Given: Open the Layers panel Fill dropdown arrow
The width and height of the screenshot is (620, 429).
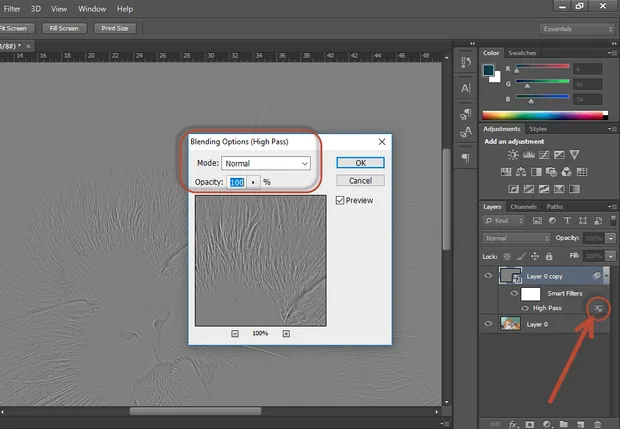Looking at the screenshot, I should click(611, 256).
